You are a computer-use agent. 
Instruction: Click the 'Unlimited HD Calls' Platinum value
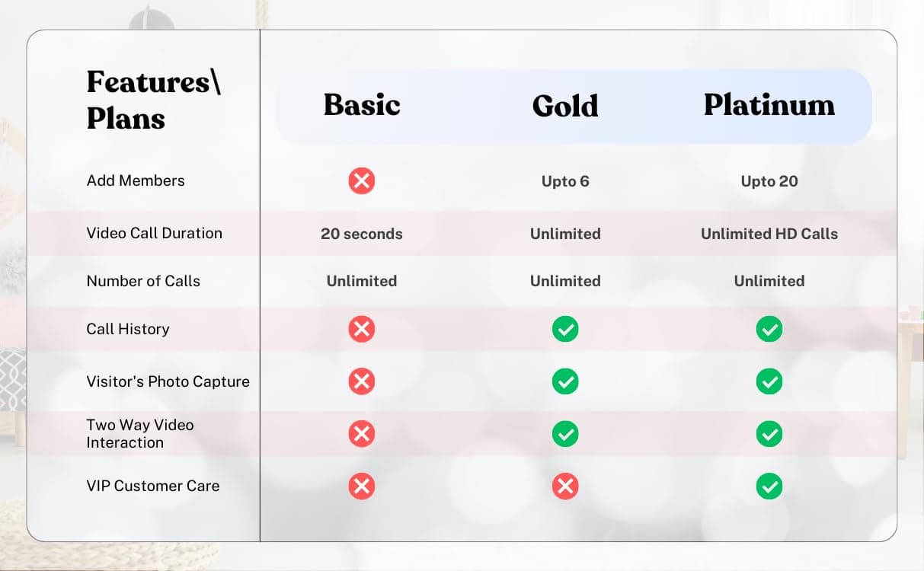click(769, 234)
